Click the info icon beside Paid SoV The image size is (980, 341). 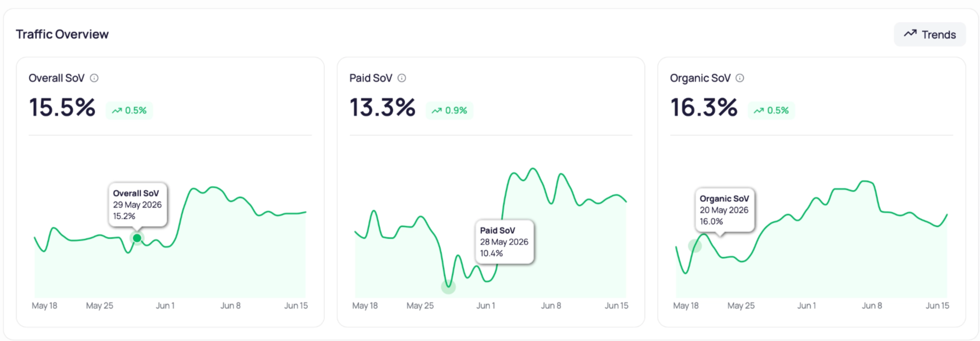coord(402,78)
